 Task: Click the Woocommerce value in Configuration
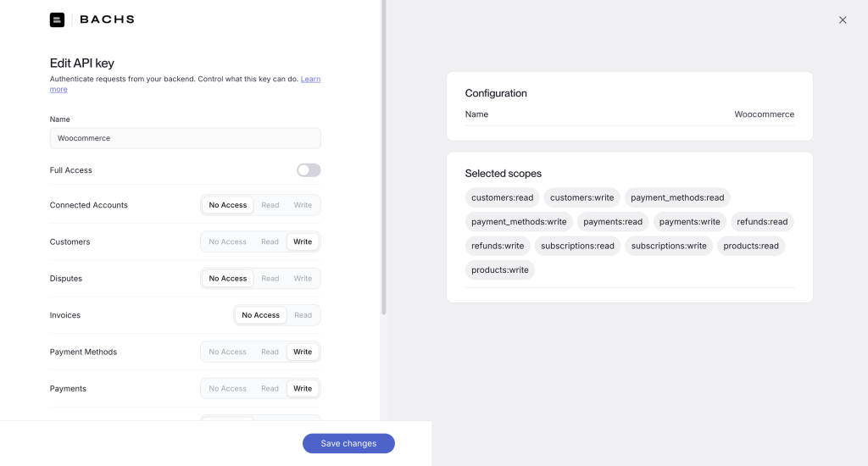pos(764,114)
